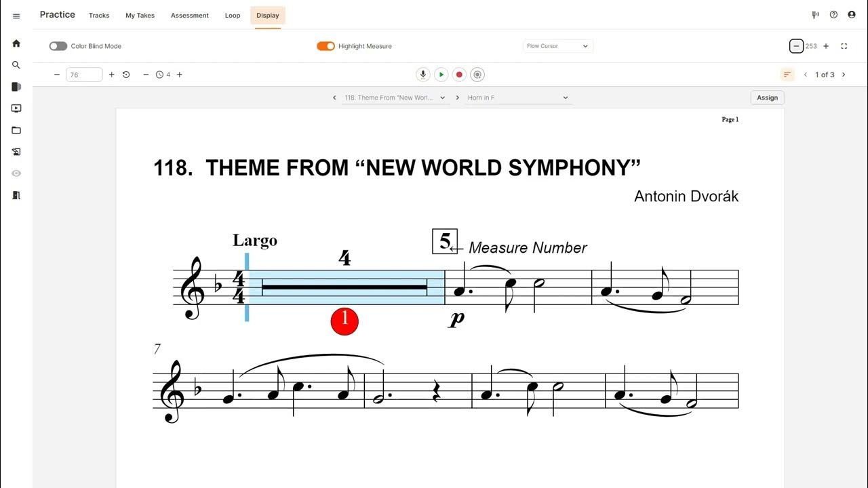Click the Largo tempo marking

point(255,241)
